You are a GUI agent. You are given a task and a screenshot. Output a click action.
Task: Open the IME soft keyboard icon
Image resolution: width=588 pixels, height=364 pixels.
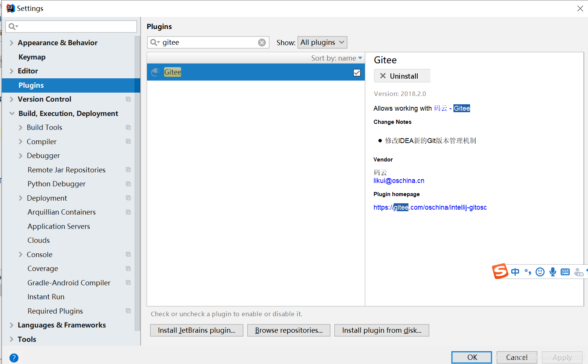coord(565,272)
